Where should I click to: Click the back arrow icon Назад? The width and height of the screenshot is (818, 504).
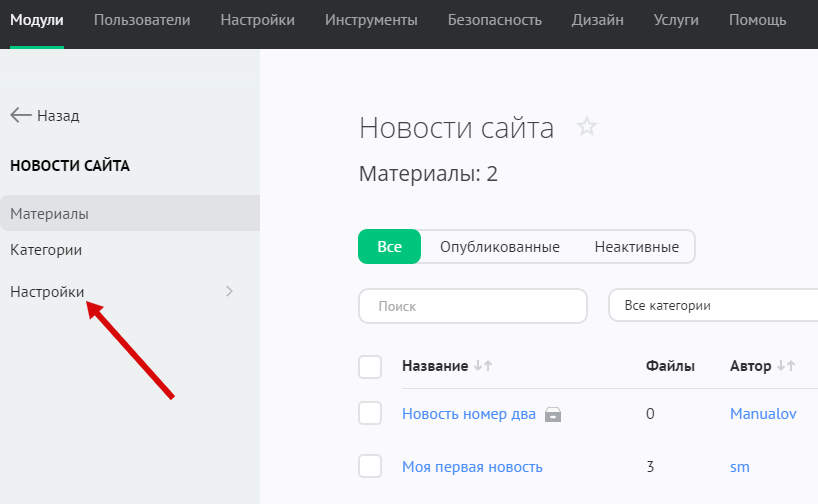[x=21, y=116]
